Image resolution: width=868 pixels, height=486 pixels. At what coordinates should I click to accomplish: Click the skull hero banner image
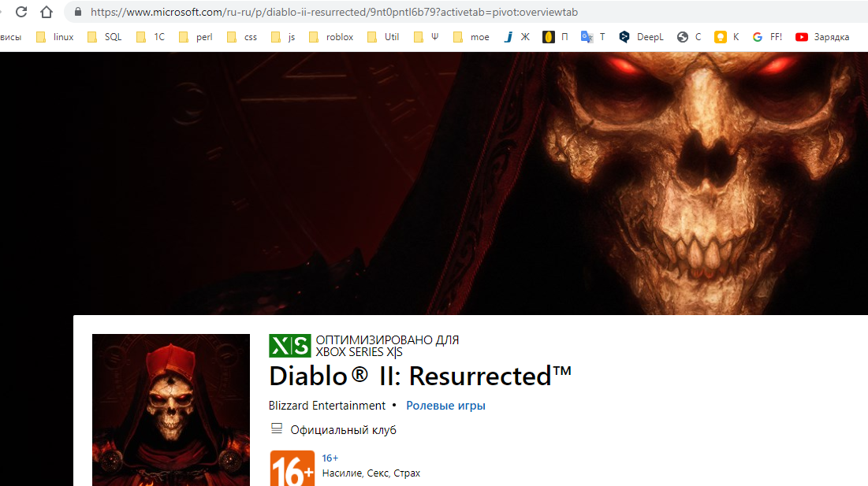coord(434,184)
